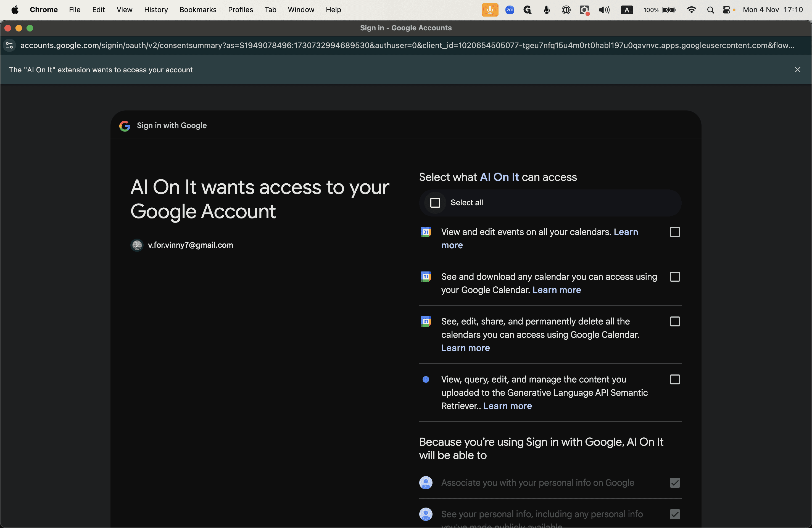The height and width of the screenshot is (528, 812).
Task: Click the site information icon in address bar
Action: (10, 45)
